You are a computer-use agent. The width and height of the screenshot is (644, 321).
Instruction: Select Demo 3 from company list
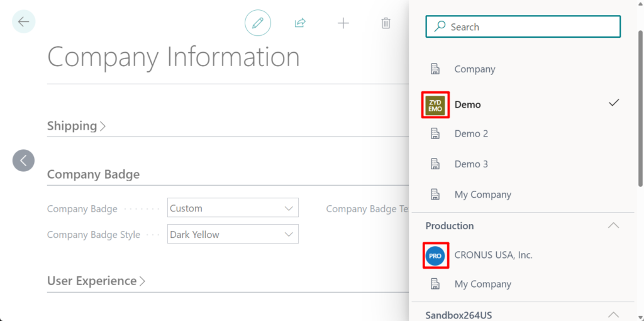click(x=471, y=164)
